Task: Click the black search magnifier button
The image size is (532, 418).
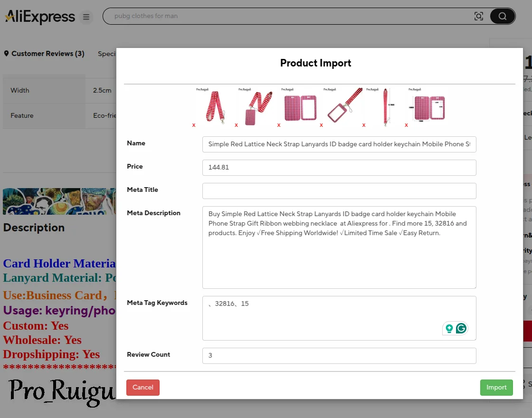Action: pos(503,16)
